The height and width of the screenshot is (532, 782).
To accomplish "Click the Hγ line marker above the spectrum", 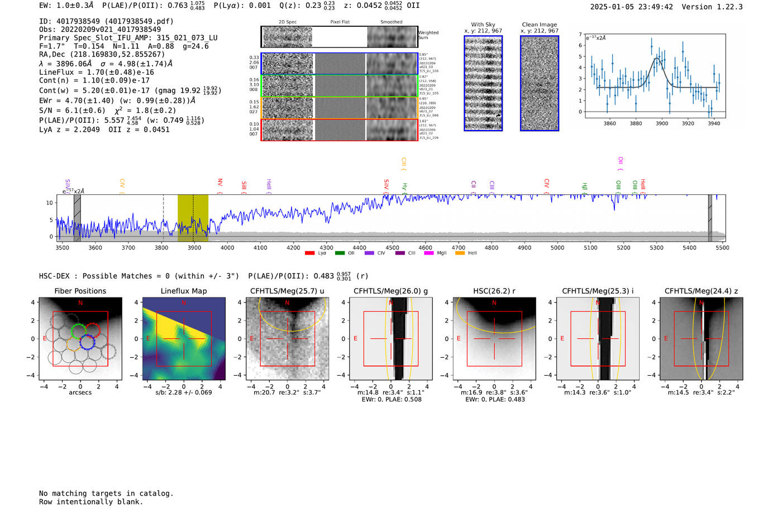I will [404, 188].
